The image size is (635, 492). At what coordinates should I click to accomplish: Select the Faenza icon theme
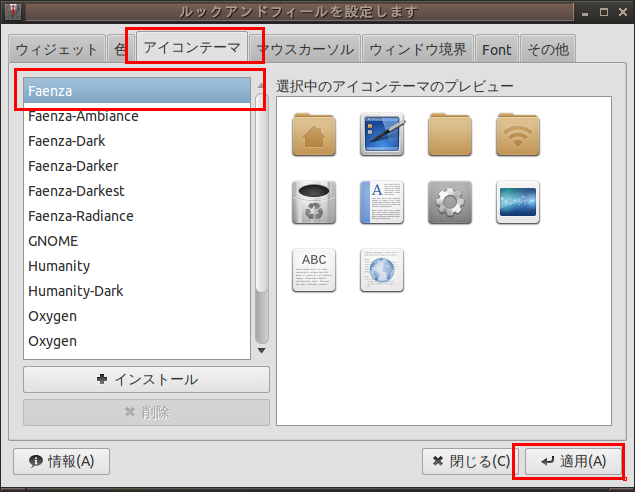tap(137, 91)
